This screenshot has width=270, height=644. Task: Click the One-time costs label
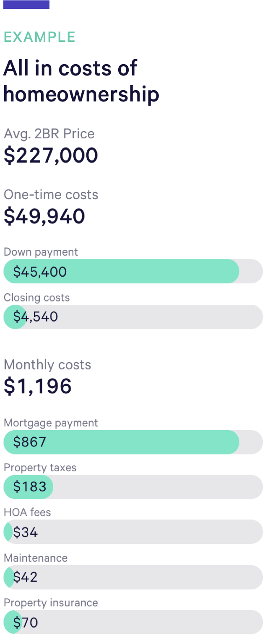click(x=51, y=195)
